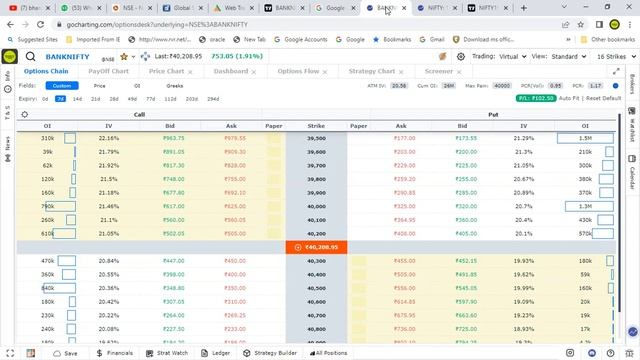640x360 pixels.
Task: Open the View Standard dropdown
Action: (x=569, y=56)
